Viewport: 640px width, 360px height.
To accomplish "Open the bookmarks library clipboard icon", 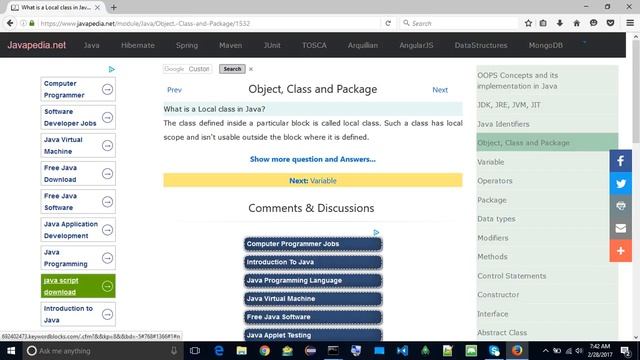I will pyautogui.click(x=543, y=23).
